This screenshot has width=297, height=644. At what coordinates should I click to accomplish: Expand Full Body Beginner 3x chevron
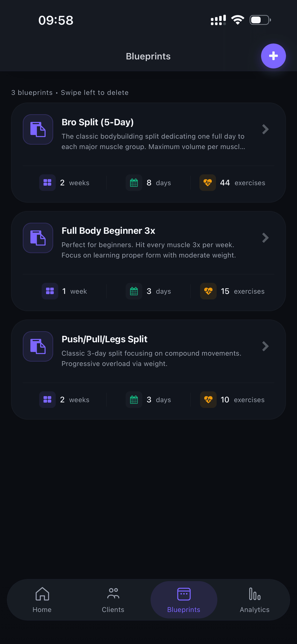click(x=265, y=238)
